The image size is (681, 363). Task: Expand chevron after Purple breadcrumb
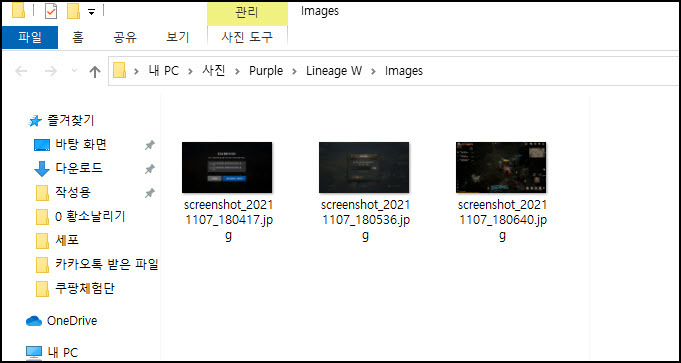pos(295,71)
